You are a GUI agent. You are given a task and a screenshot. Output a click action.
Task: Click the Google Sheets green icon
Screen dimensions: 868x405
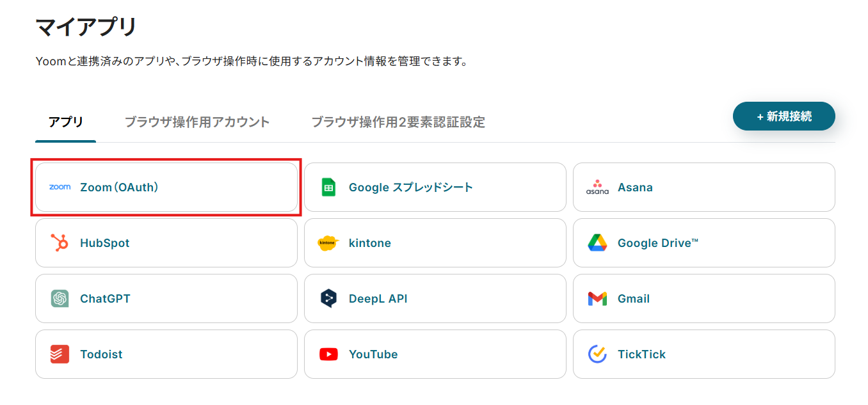tap(328, 187)
